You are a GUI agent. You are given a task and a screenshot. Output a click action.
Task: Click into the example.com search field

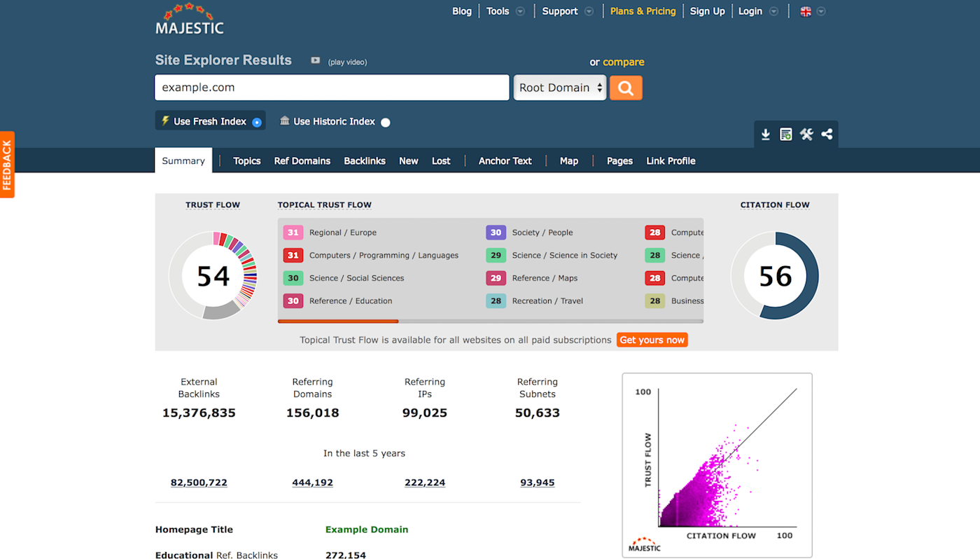point(332,88)
